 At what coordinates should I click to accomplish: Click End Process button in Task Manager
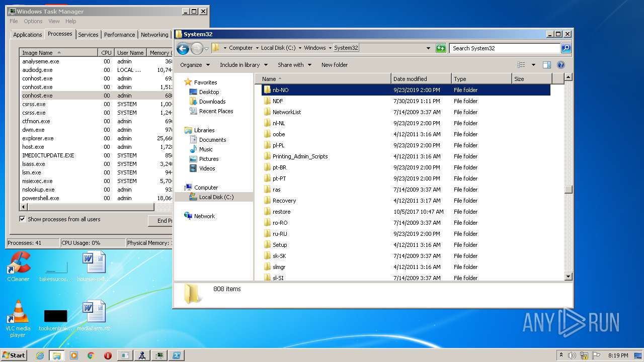160,221
